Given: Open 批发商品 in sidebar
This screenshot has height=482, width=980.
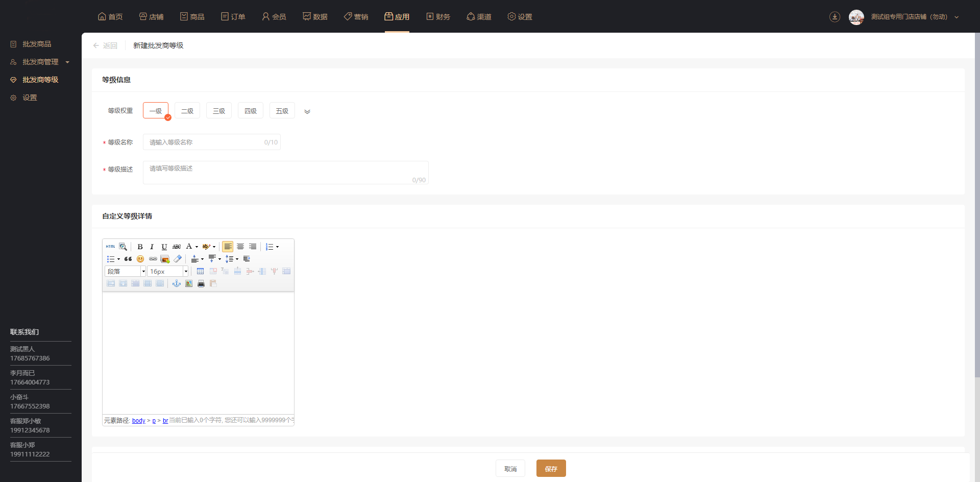Looking at the screenshot, I should click(x=37, y=44).
